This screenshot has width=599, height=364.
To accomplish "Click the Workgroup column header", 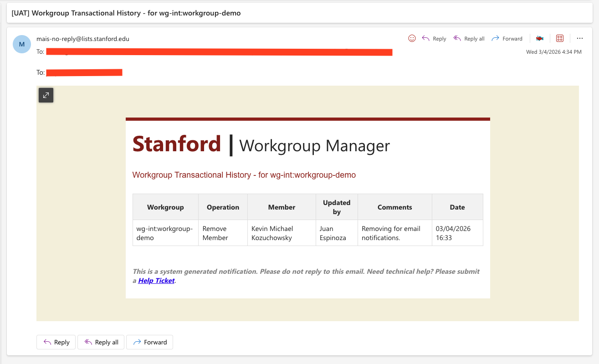I will (165, 207).
